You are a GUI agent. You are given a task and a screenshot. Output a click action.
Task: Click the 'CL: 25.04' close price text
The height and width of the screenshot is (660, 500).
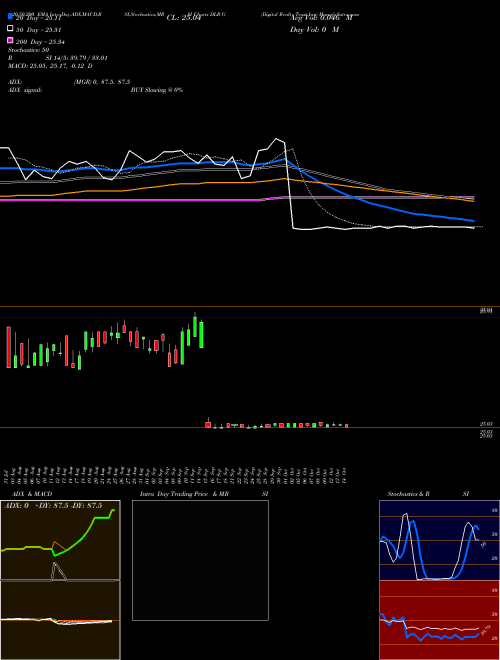(x=184, y=18)
